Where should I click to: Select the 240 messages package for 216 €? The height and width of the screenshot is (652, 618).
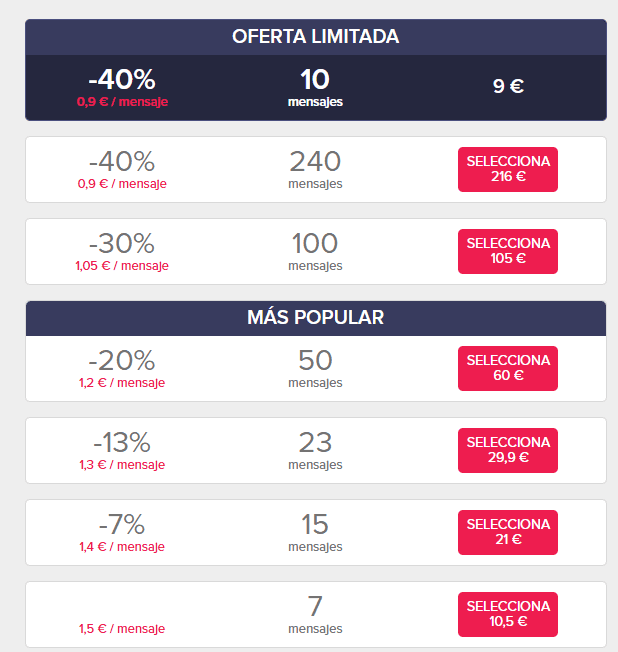[x=508, y=169]
